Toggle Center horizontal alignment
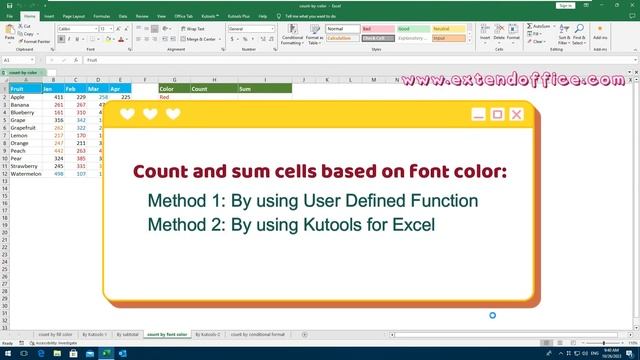 point(147,39)
